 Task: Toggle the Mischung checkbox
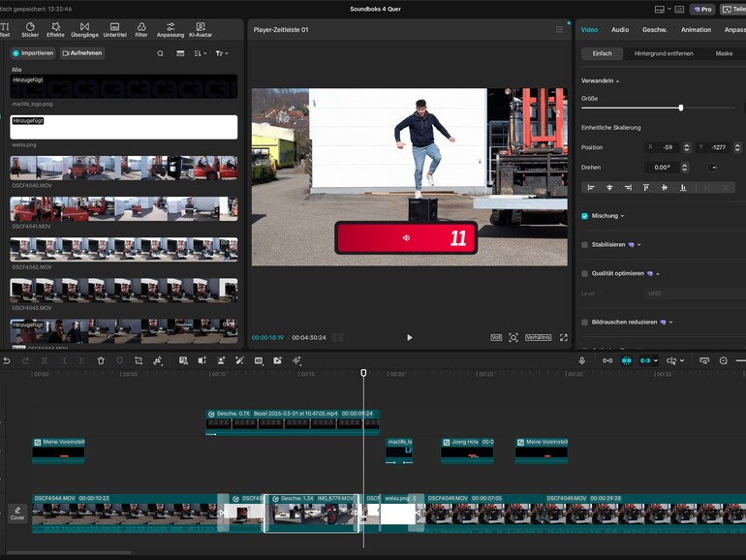click(585, 216)
